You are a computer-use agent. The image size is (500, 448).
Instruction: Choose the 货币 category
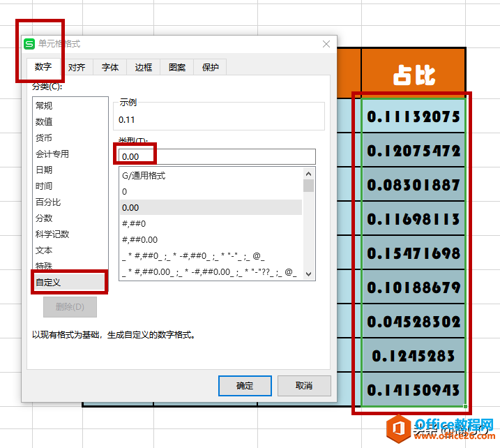point(70,138)
